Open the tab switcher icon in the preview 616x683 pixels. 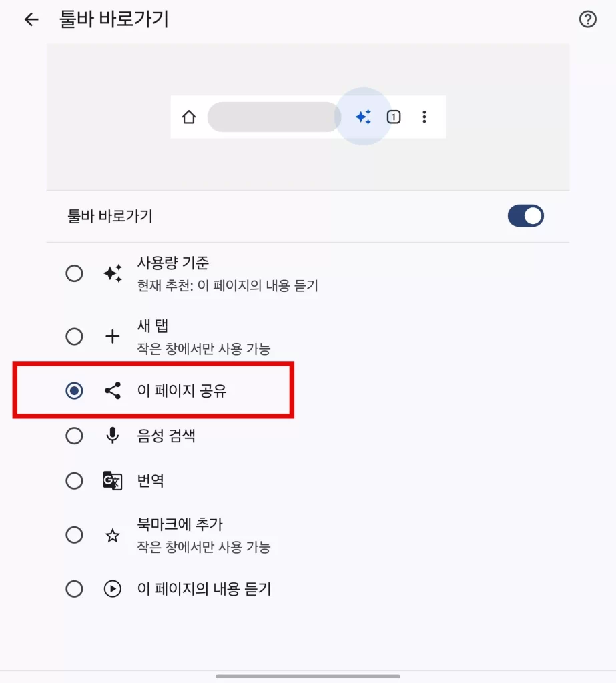pyautogui.click(x=394, y=117)
